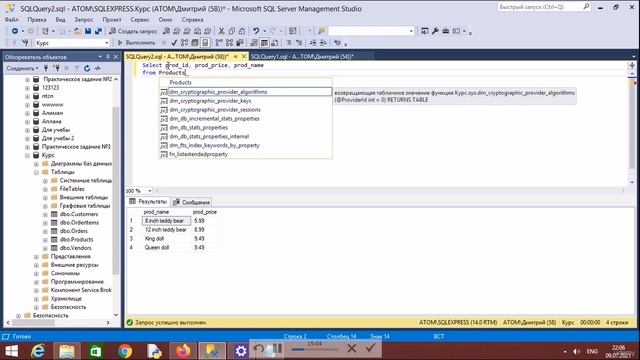
Task: Click the Создать запрос button
Action: coord(133,31)
